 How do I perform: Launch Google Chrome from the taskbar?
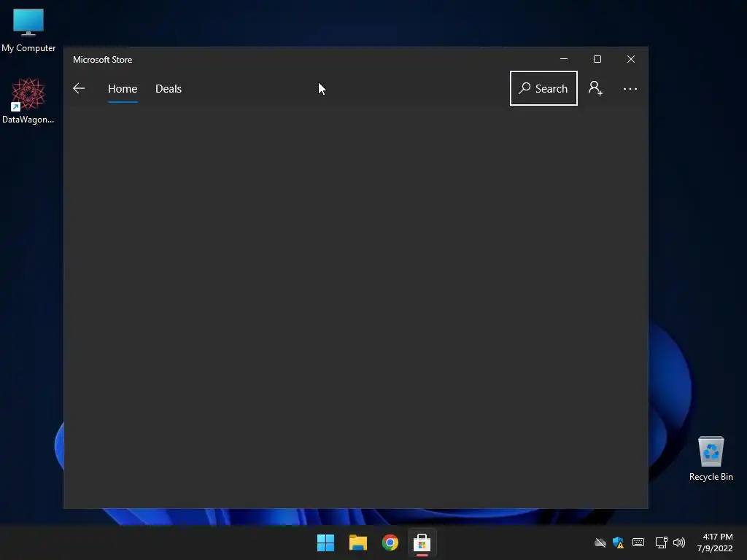(x=390, y=542)
